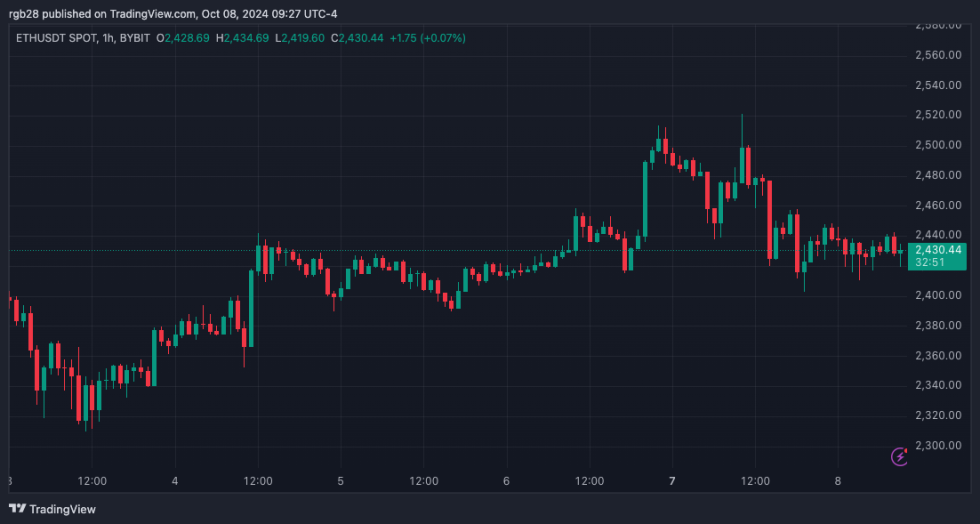980x524 pixels.
Task: Click date label 7 on time axis
Action: [672, 481]
